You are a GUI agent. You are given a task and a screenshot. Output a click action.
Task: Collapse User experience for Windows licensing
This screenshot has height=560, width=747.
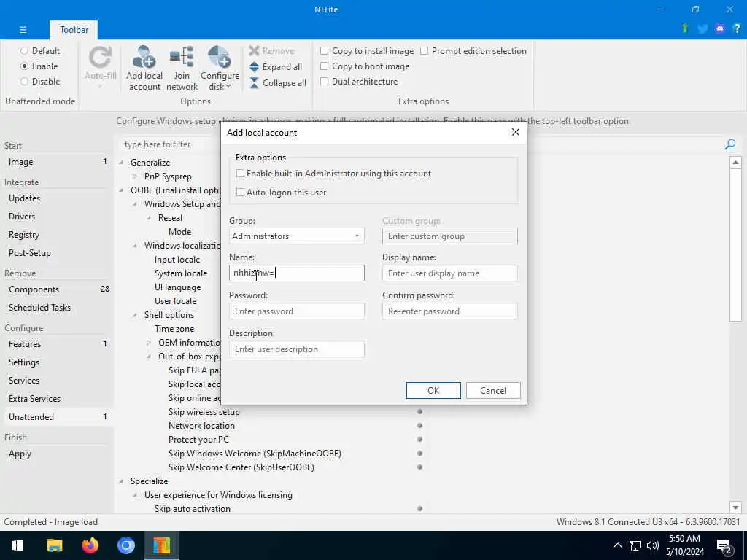pos(135,495)
